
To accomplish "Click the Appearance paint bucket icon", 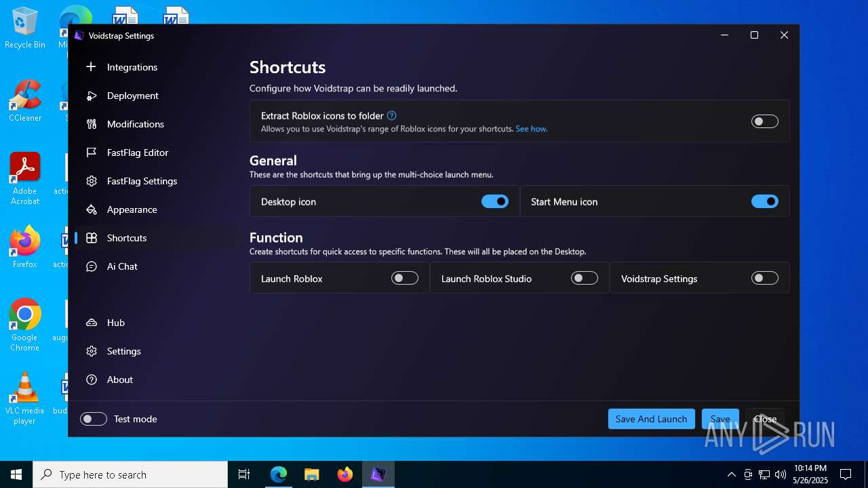I will (92, 209).
